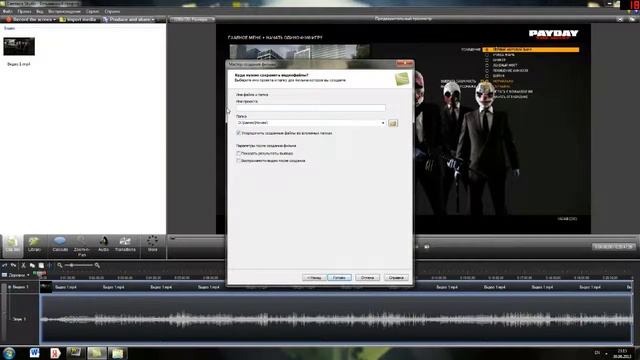Image resolution: width=640 pixels, height=360 pixels.
Task: Close the production wizard dialog
Action: pyautogui.click(x=404, y=63)
